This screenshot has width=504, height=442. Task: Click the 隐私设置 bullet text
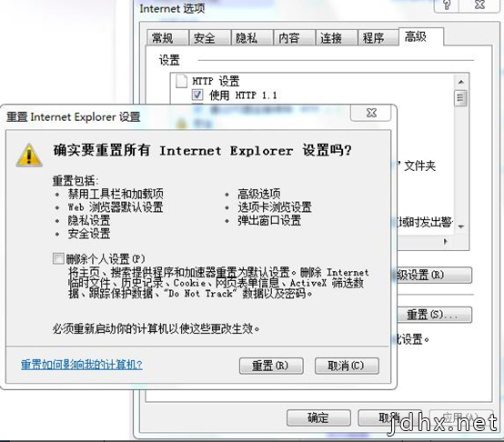pyautogui.click(x=89, y=221)
